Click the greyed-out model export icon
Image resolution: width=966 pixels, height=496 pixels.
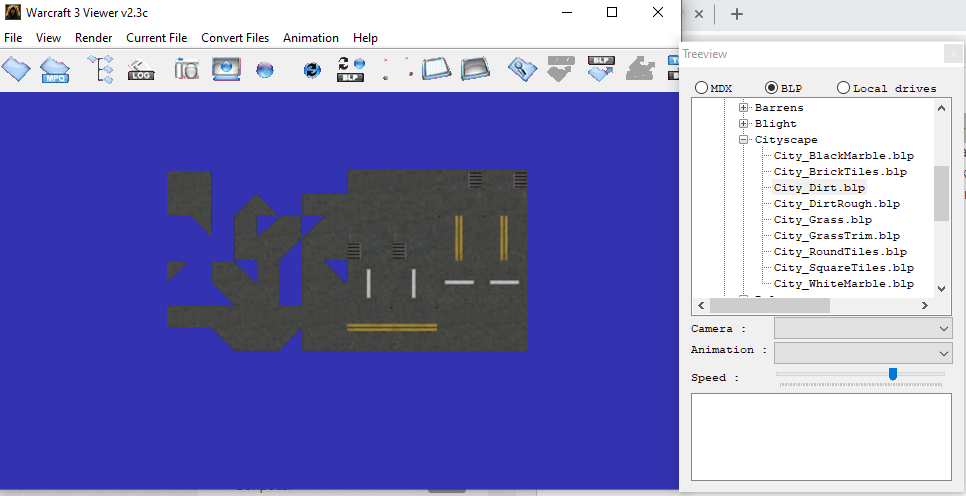640,68
